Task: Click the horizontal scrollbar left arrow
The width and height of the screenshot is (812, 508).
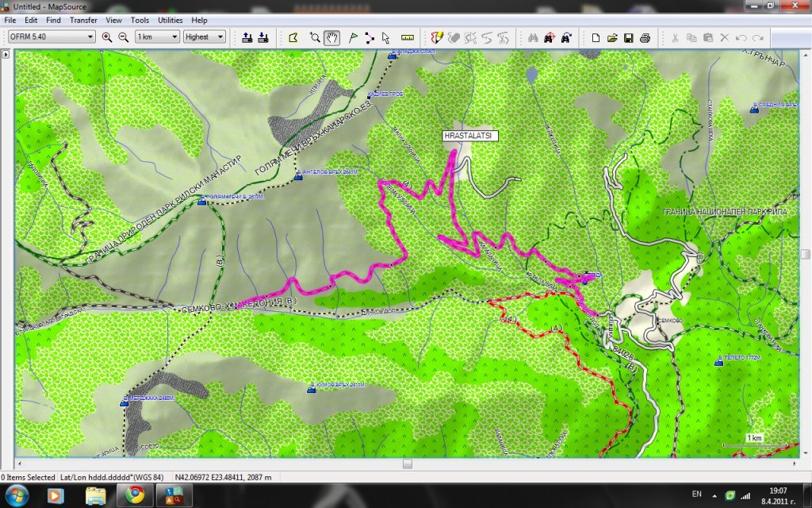Action: coord(20,464)
